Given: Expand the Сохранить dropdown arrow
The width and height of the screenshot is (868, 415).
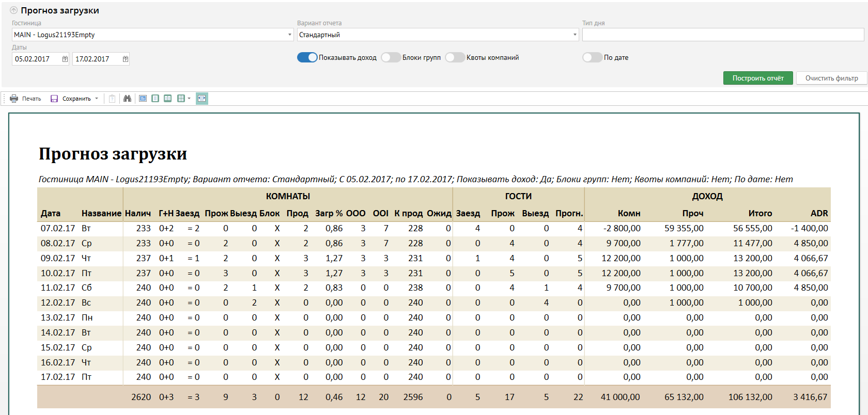Looking at the screenshot, I should tap(97, 99).
